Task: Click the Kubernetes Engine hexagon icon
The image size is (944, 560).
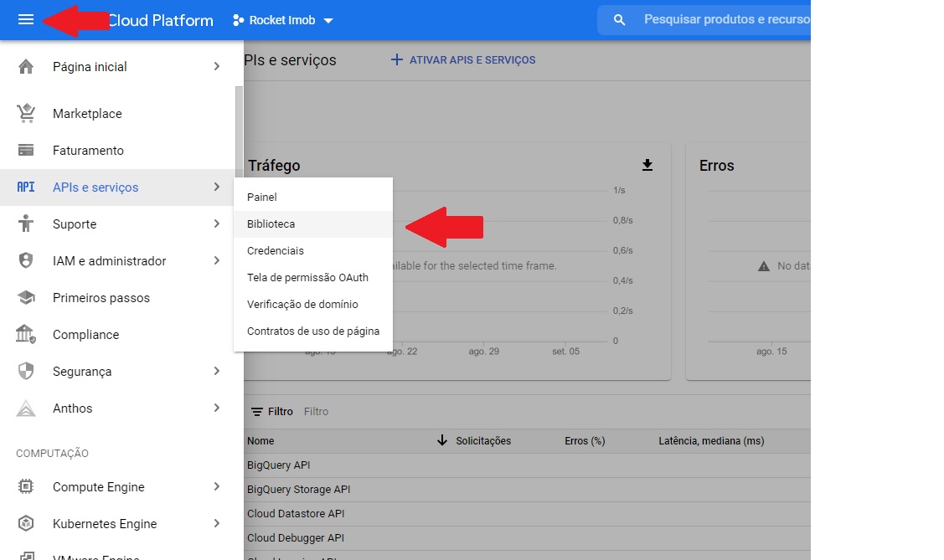Action: 26,524
